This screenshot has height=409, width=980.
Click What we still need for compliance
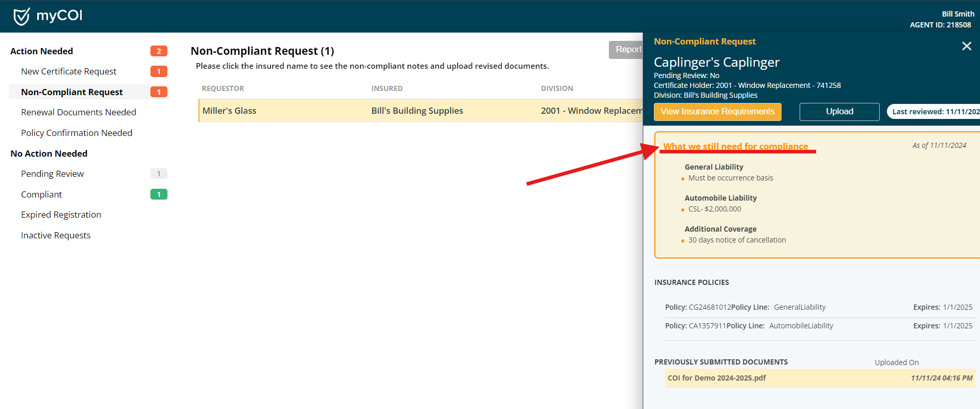tap(736, 146)
